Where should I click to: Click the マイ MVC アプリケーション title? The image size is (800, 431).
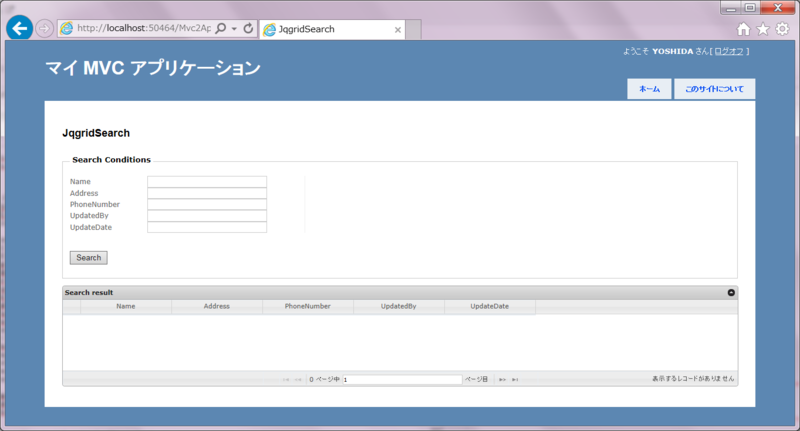pos(153,67)
